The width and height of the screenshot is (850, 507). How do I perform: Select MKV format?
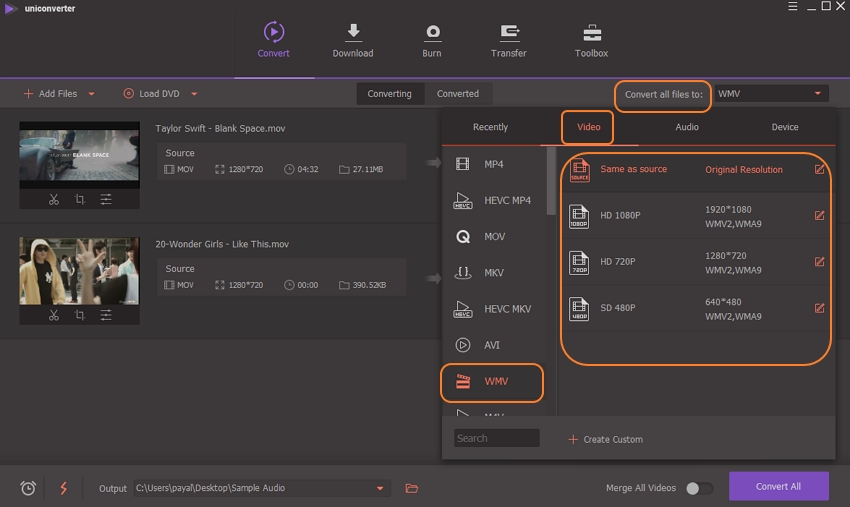tap(494, 273)
